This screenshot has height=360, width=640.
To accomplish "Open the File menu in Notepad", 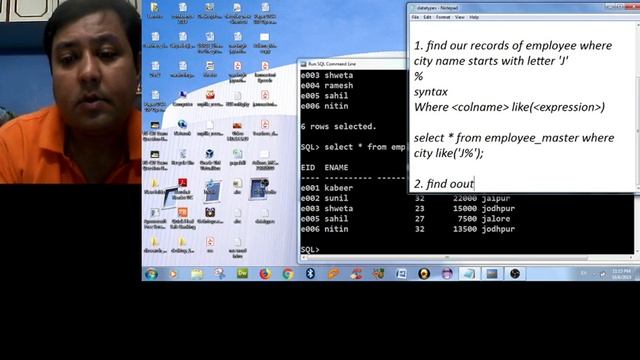I will (x=415, y=17).
